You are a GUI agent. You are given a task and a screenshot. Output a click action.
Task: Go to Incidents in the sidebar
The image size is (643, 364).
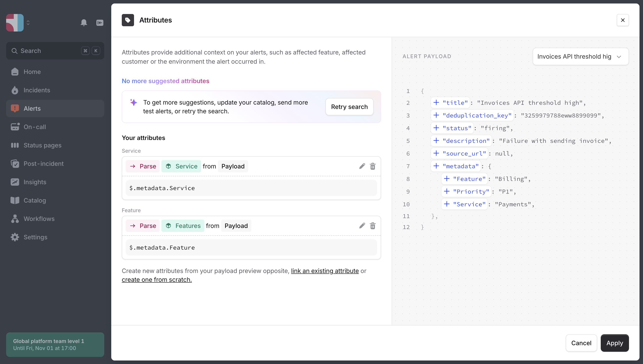(37, 90)
